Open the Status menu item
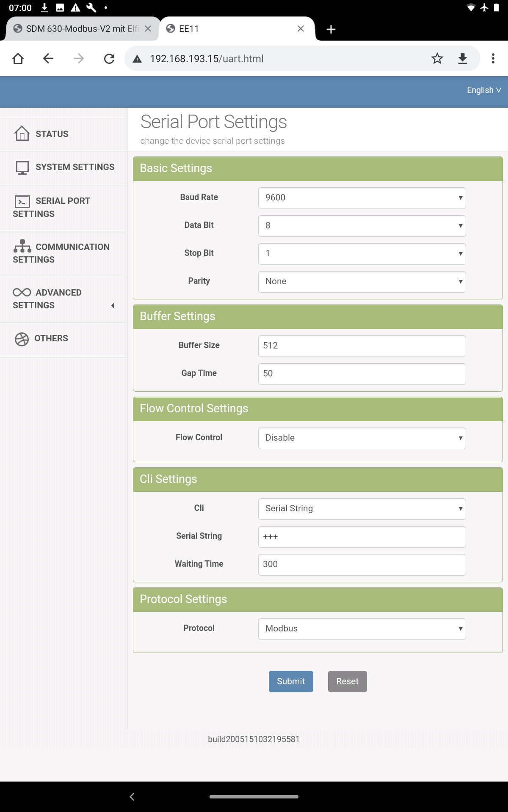This screenshot has height=812, width=508. click(x=52, y=134)
